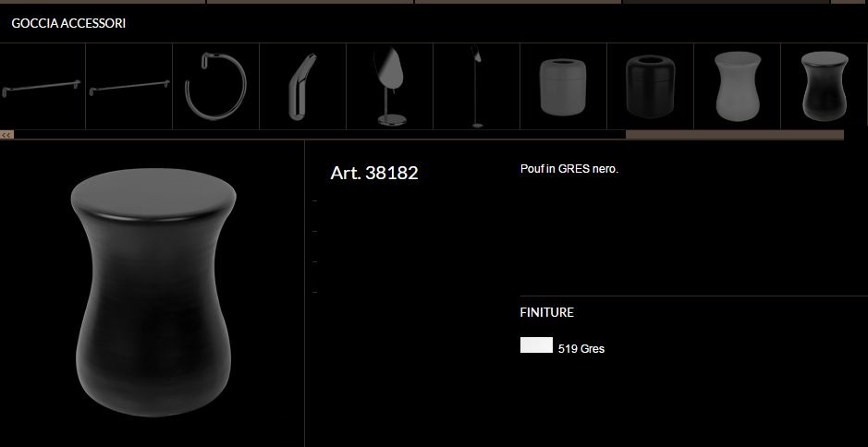This screenshot has width=868, height=447.
Task: Select the first long towel bar thumbnail
Action: 43,86
